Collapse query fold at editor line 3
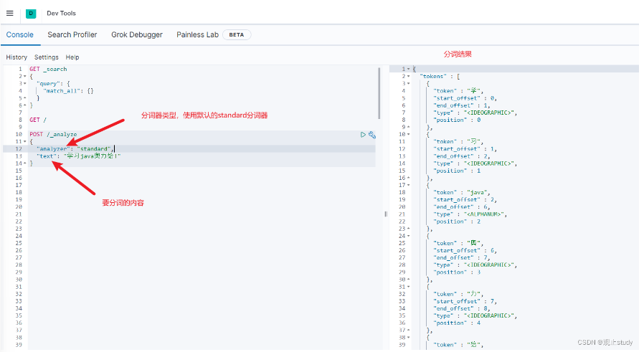Screen dimensions: 644x352 click(x=24, y=83)
